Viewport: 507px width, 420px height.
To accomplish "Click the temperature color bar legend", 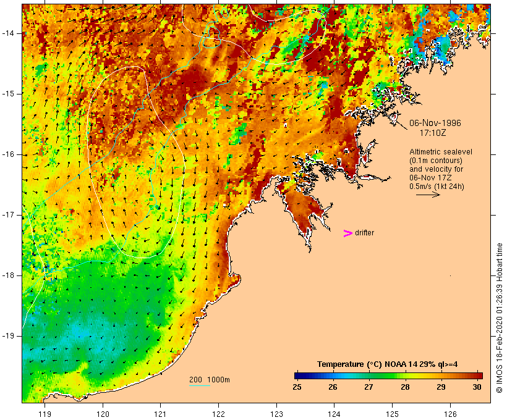I will [388, 376].
